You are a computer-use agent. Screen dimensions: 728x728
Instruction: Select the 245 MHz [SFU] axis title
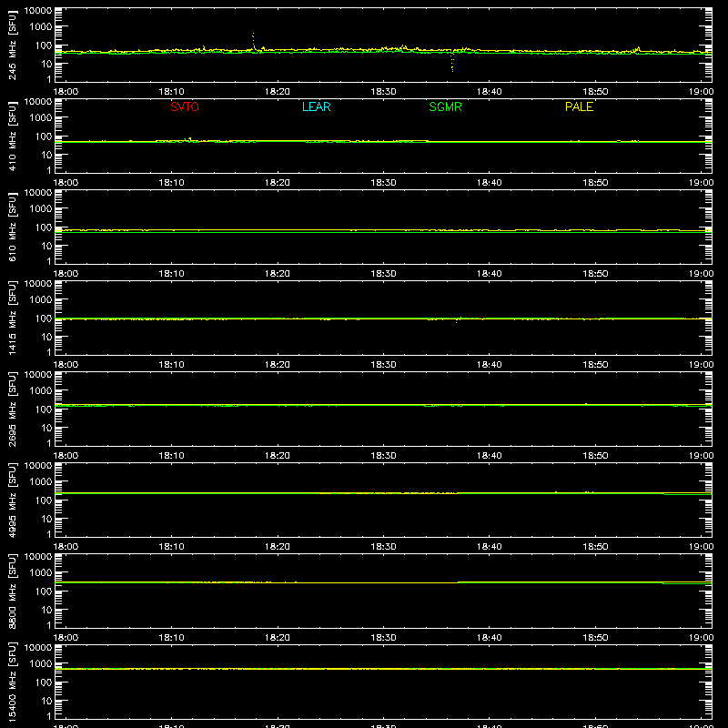pos(12,45)
